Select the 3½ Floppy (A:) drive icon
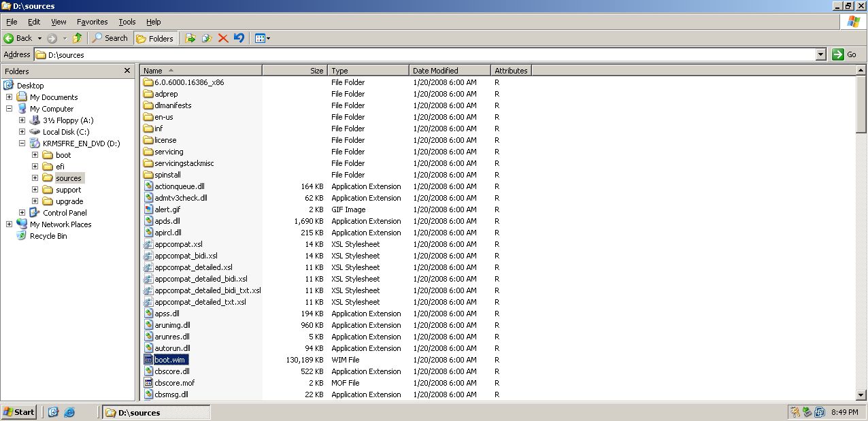This screenshot has height=421, width=868. (x=35, y=120)
